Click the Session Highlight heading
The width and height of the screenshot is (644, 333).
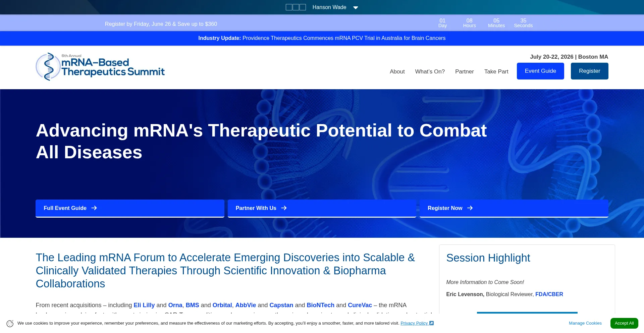pyautogui.click(x=488, y=258)
